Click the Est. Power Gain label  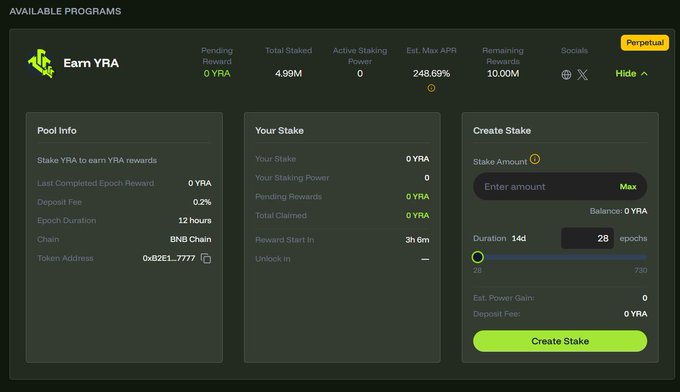coord(503,298)
